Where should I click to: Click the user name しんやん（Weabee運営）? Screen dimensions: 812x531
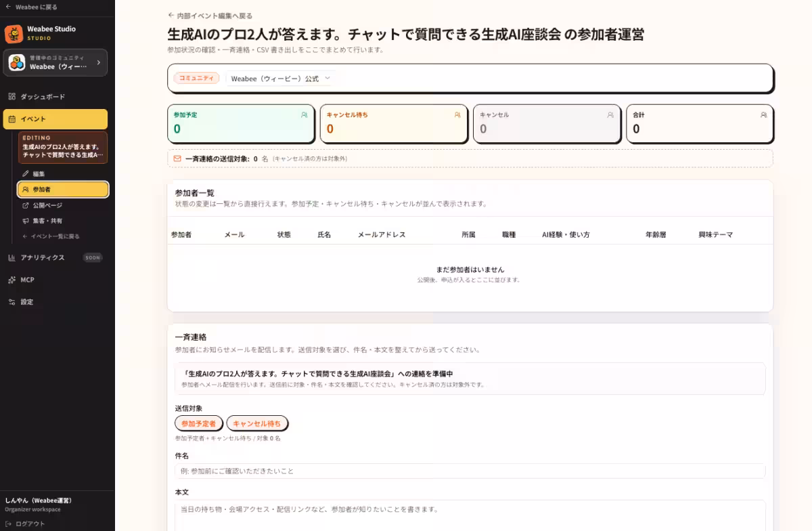click(x=38, y=501)
